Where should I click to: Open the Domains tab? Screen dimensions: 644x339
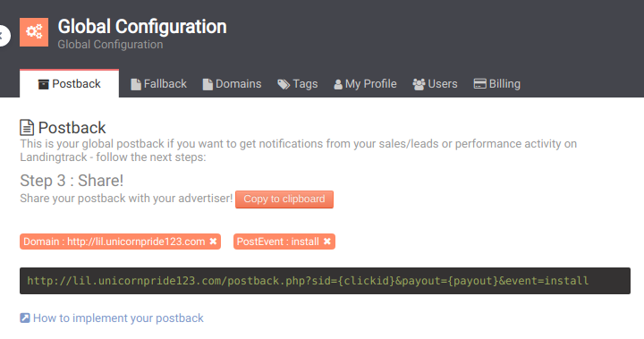pos(232,84)
